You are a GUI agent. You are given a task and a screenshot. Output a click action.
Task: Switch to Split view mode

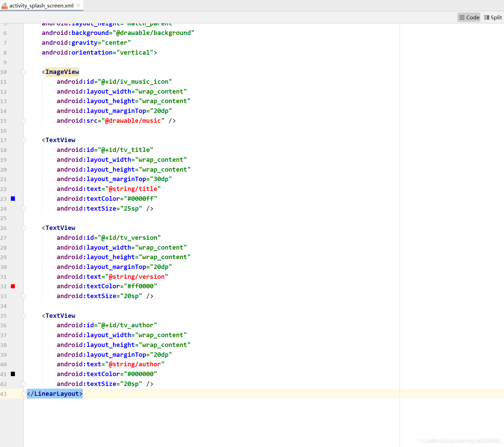493,17
